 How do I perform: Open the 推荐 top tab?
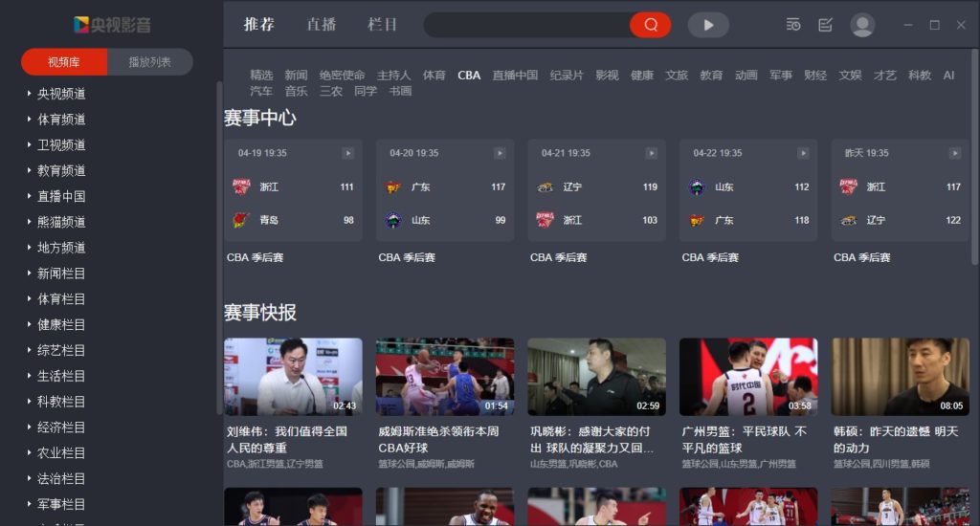point(258,24)
